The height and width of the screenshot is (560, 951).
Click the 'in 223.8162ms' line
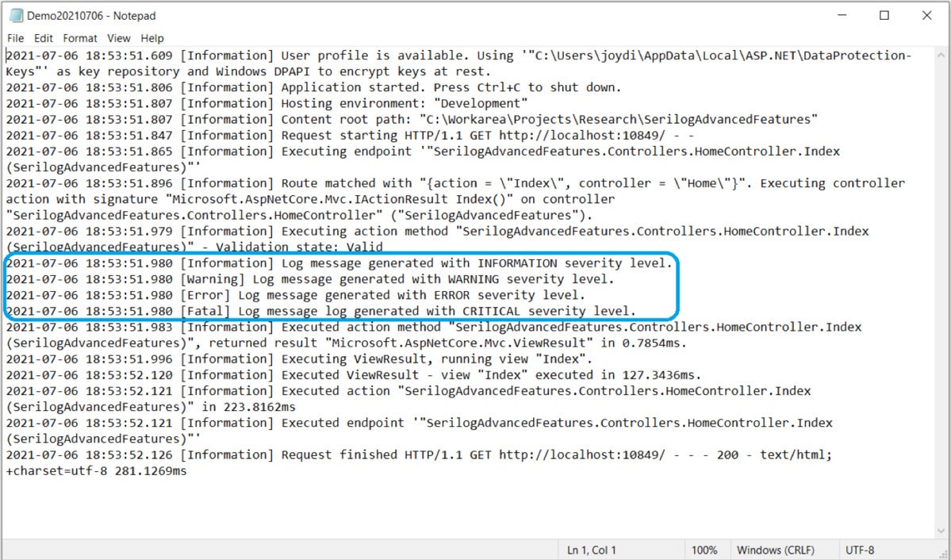point(151,406)
